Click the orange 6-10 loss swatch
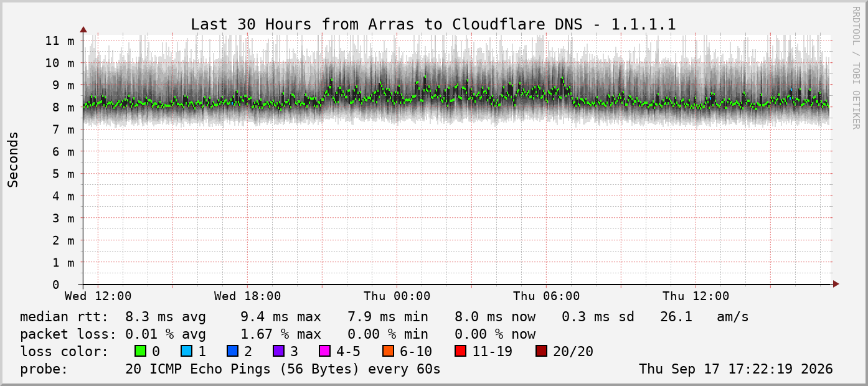Image resolution: width=868 pixels, height=386 pixels. coord(388,351)
